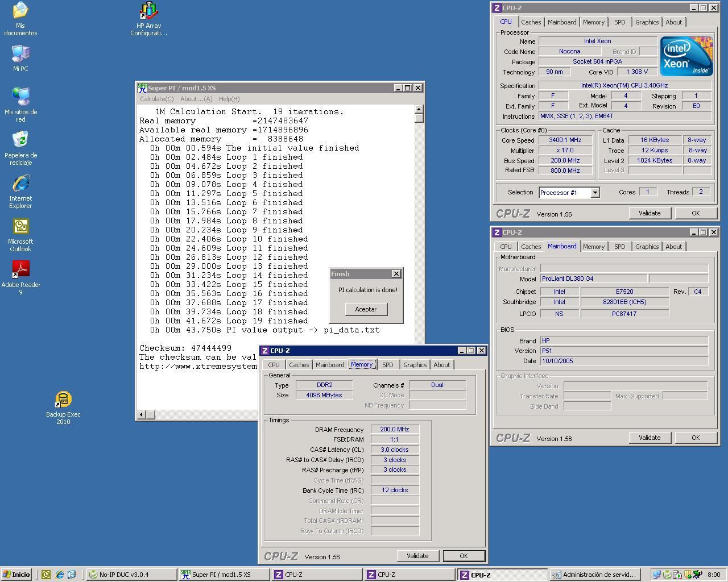Click the E7520 chipset field
This screenshot has height=582, width=728.
(624, 292)
